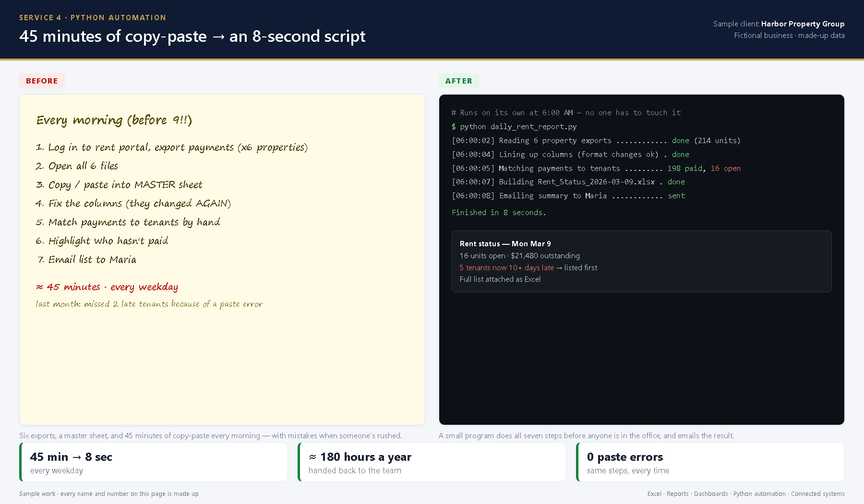Click the 'Sample work · every name and number' footer note
Image resolution: width=864 pixels, height=504 pixels.
click(x=109, y=494)
